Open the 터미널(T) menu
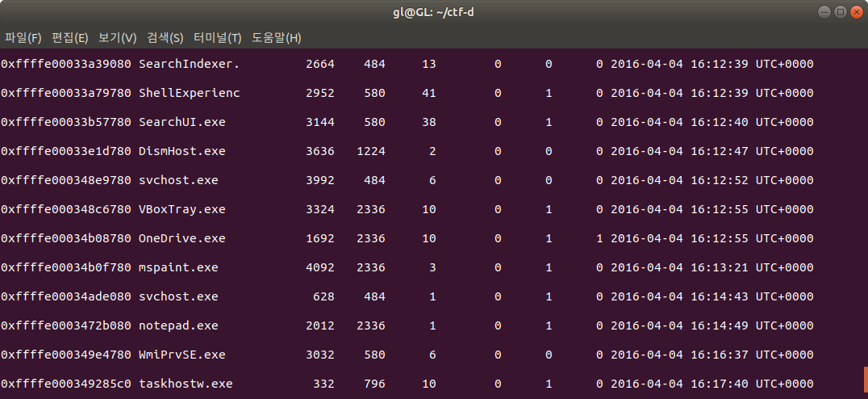The image size is (868, 399). (x=218, y=38)
